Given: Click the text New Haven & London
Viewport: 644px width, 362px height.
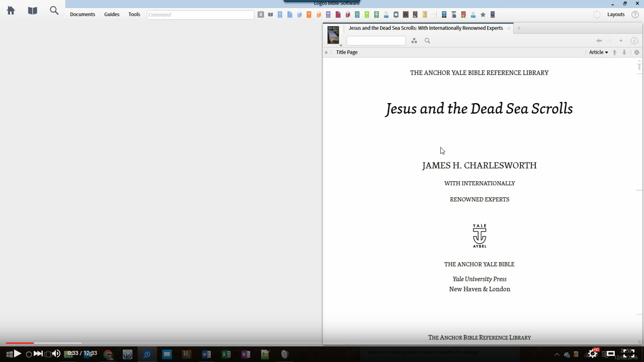Looking at the screenshot, I should pyautogui.click(x=479, y=289).
